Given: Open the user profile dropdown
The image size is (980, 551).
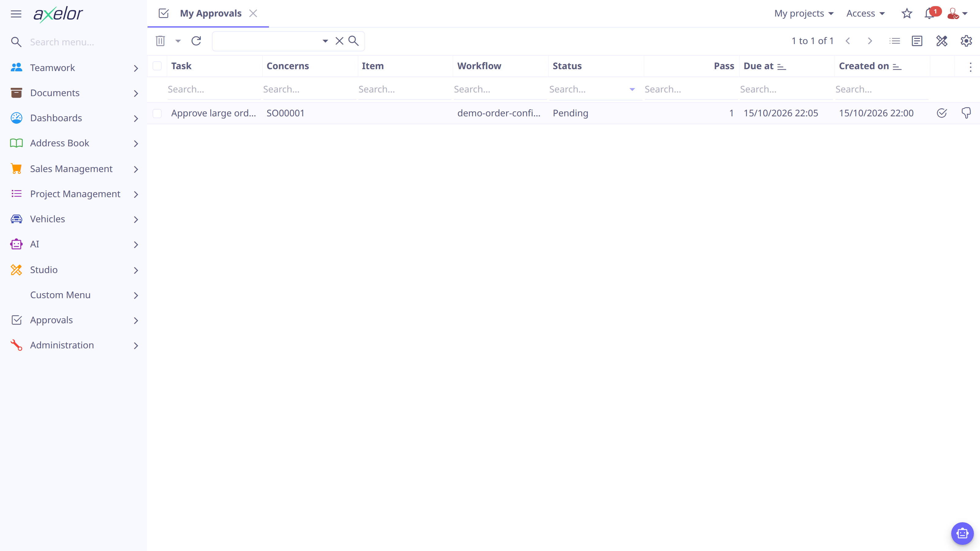Looking at the screenshot, I should (957, 14).
